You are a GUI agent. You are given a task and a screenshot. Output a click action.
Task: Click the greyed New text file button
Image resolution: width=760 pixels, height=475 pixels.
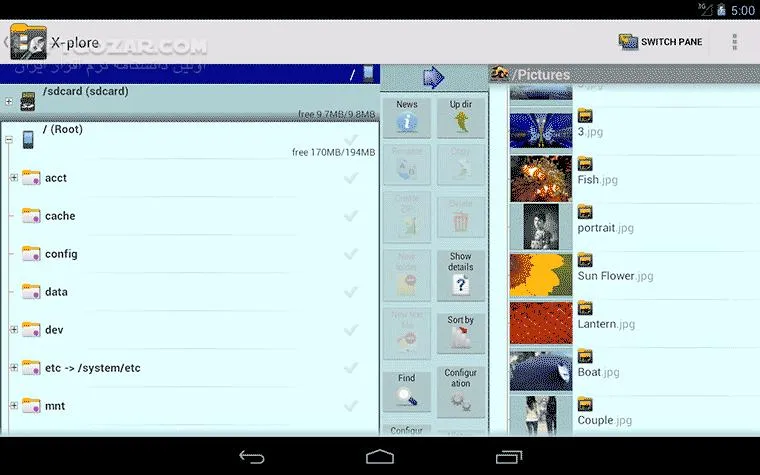407,333
